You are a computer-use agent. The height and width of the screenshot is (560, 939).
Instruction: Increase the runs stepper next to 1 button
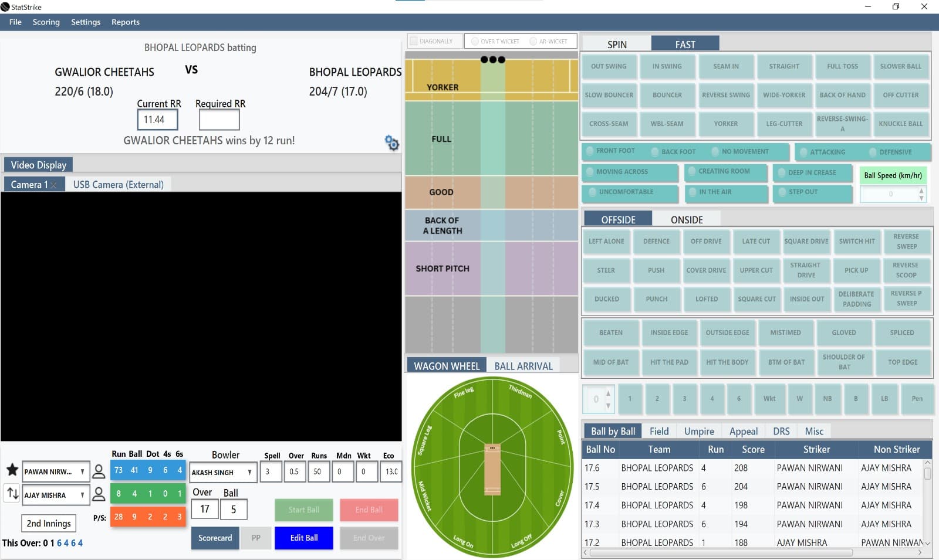click(x=609, y=393)
